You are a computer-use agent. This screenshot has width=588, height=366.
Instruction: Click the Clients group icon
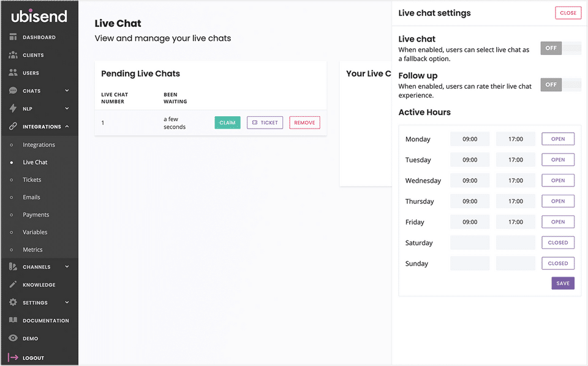point(13,55)
